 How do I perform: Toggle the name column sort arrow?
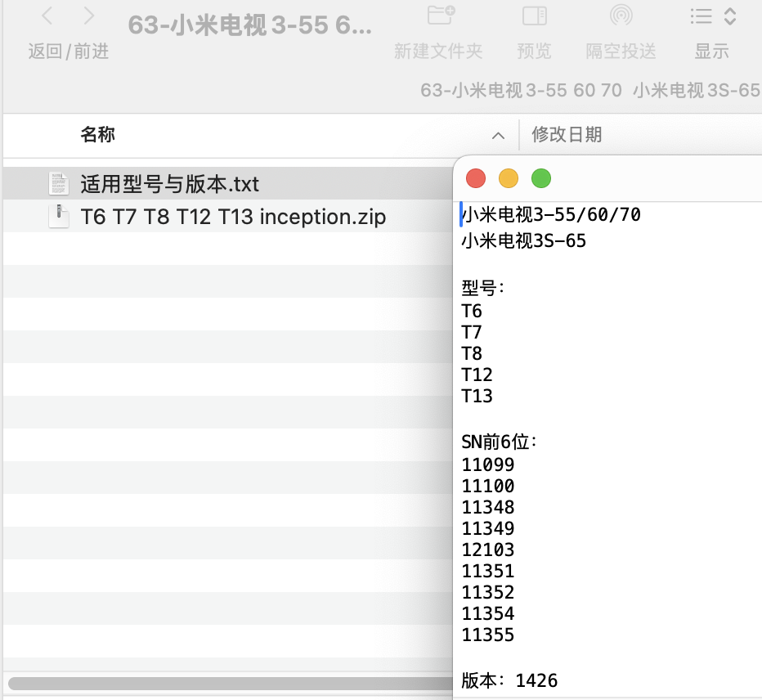[498, 136]
